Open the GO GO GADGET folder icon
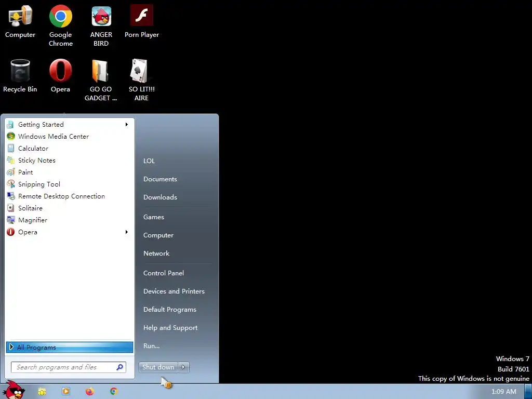This screenshot has width=532, height=399. point(100,80)
